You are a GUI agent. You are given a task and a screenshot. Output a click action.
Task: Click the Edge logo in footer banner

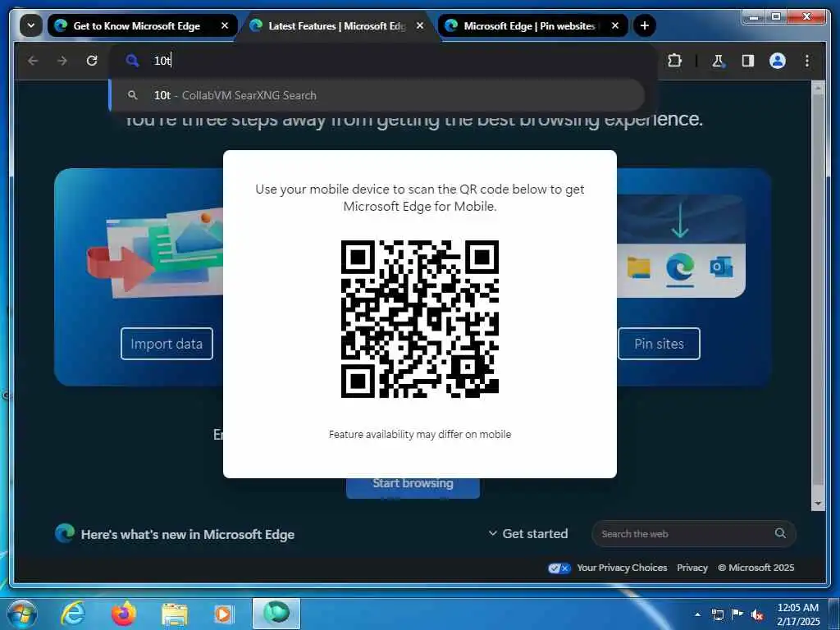point(65,533)
